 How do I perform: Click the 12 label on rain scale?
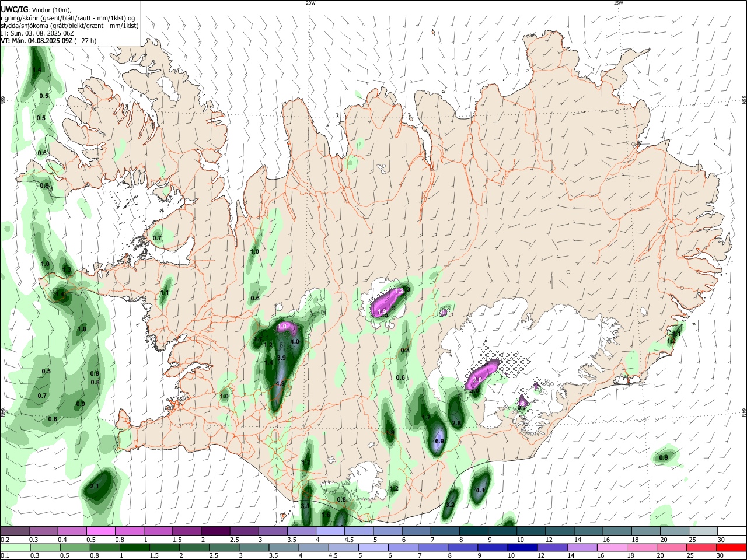coord(541,556)
